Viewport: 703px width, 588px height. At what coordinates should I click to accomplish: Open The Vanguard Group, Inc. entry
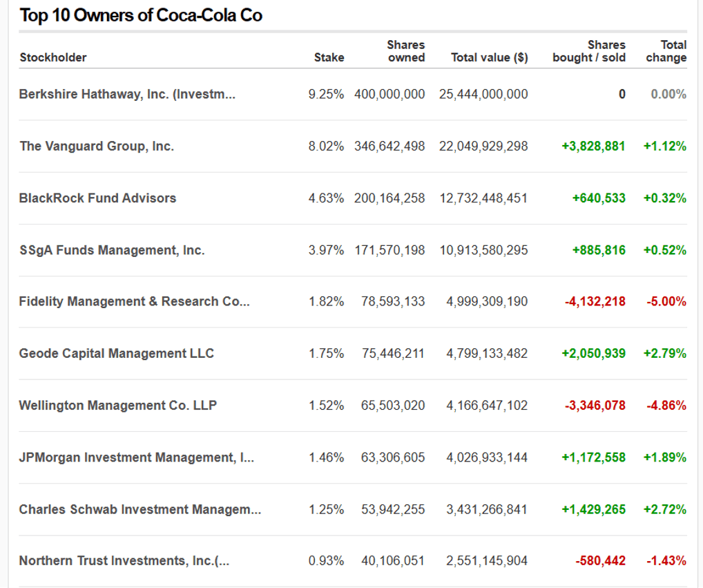[x=97, y=146]
